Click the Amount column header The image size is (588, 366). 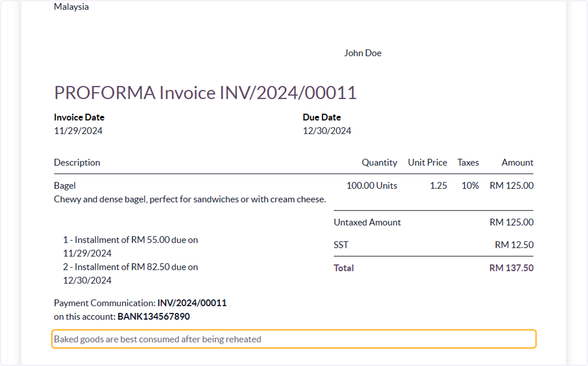tap(517, 162)
